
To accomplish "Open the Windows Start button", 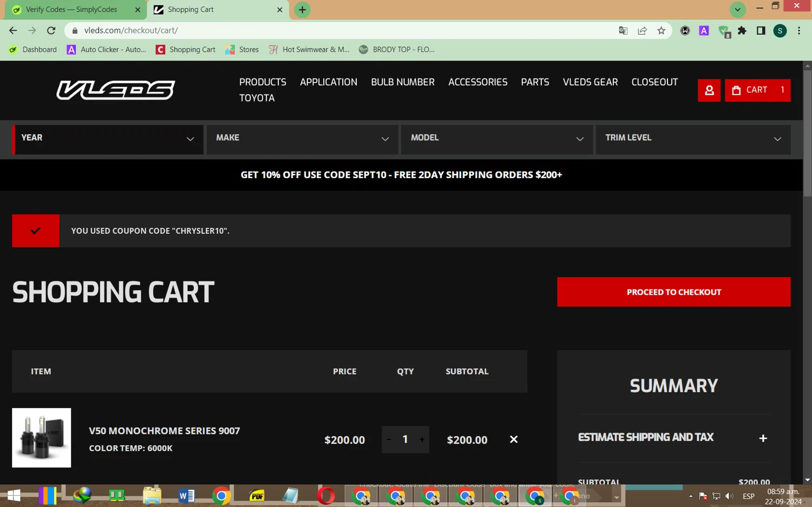I will point(14,495).
